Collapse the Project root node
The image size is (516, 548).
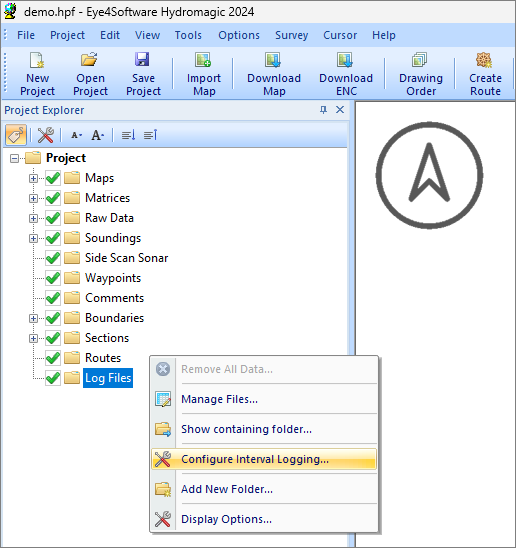pos(14,159)
